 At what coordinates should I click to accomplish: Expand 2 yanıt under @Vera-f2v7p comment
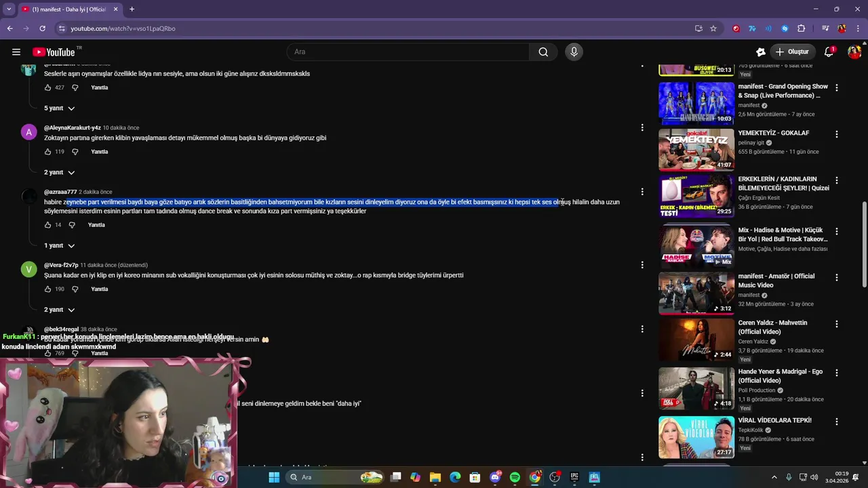(60, 310)
